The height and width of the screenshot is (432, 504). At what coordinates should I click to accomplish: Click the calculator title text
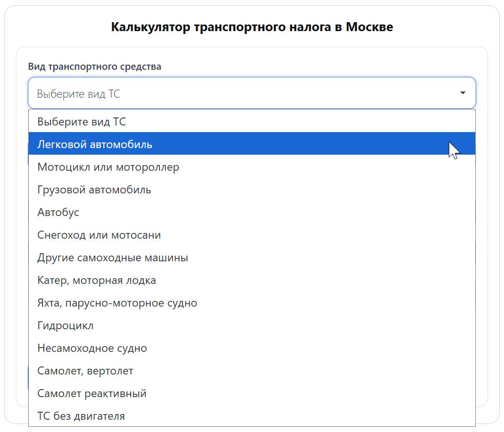coord(252,27)
